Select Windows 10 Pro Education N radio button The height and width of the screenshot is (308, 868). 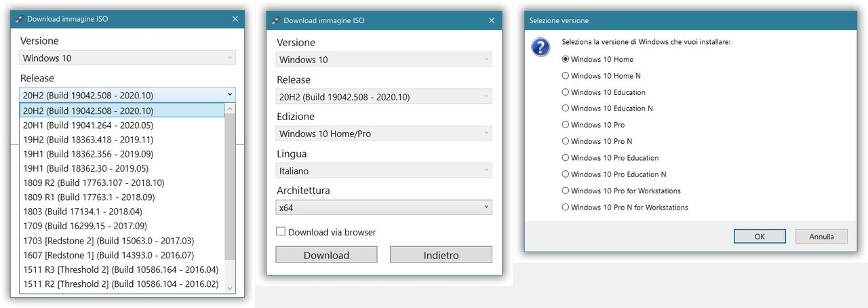(x=566, y=174)
